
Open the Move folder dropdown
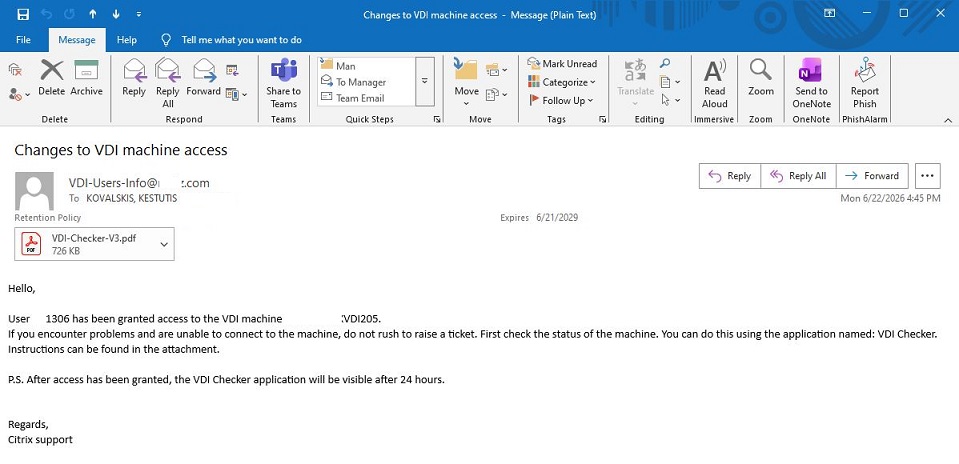(x=466, y=81)
